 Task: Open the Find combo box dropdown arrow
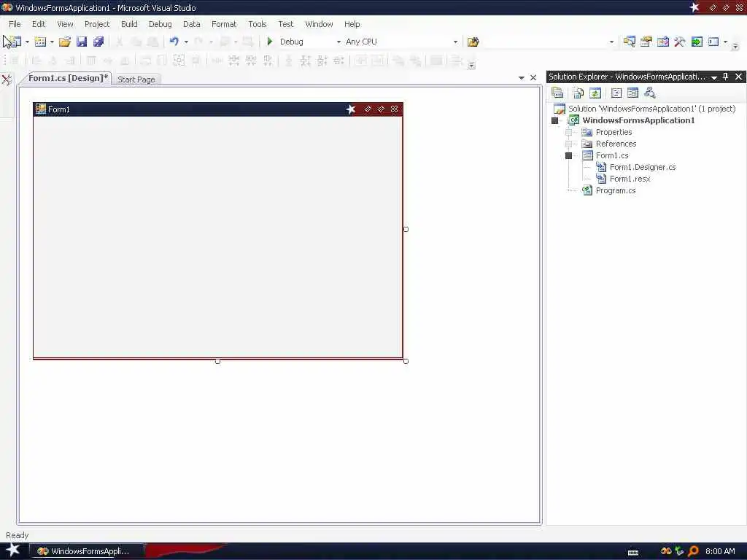612,42
